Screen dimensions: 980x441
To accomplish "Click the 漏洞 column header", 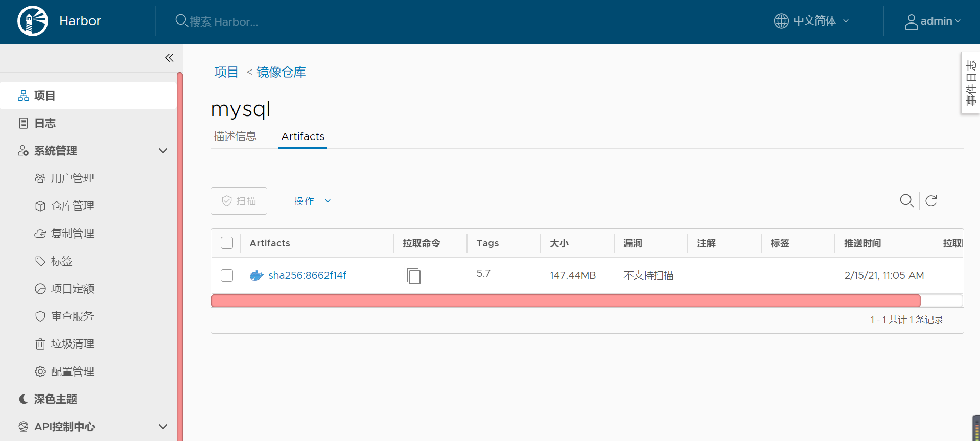I will tap(633, 243).
